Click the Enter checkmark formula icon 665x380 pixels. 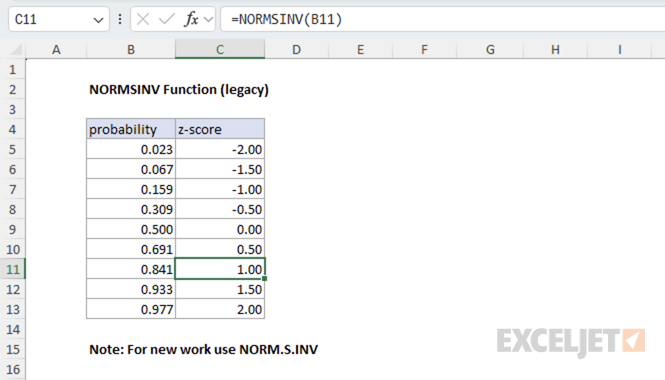(x=166, y=19)
